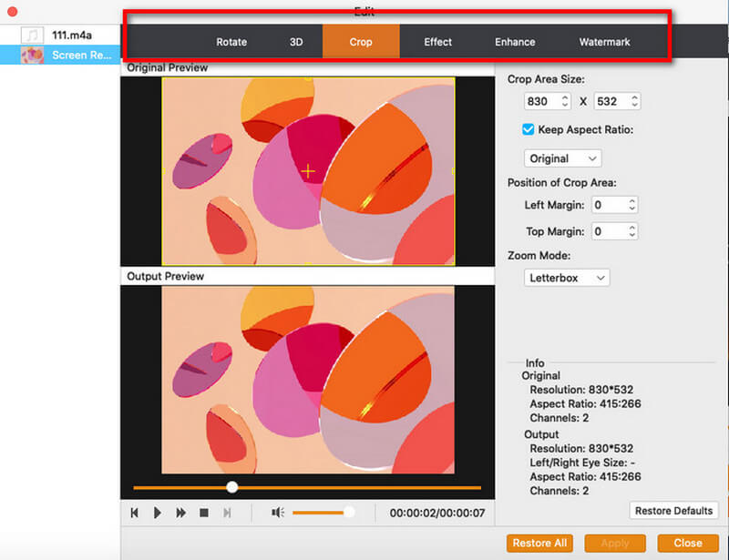This screenshot has height=560, width=729.
Task: Switch to the Rotate tab
Action: [x=231, y=42]
